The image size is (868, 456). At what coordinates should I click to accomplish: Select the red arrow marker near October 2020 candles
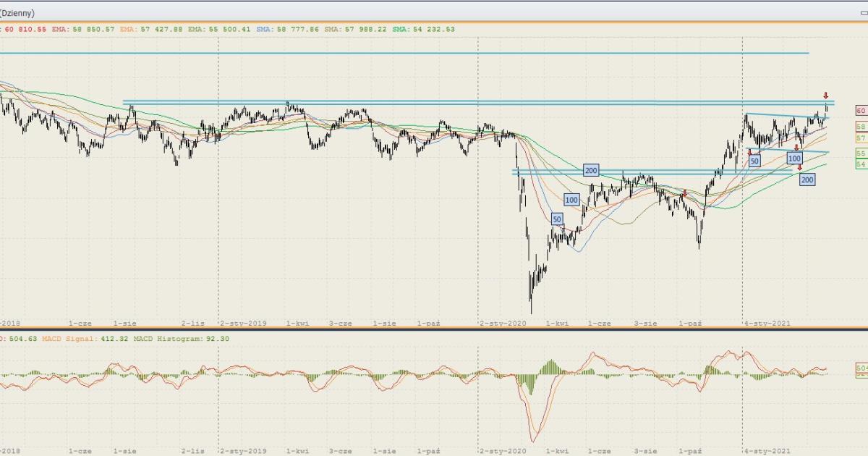684,193
